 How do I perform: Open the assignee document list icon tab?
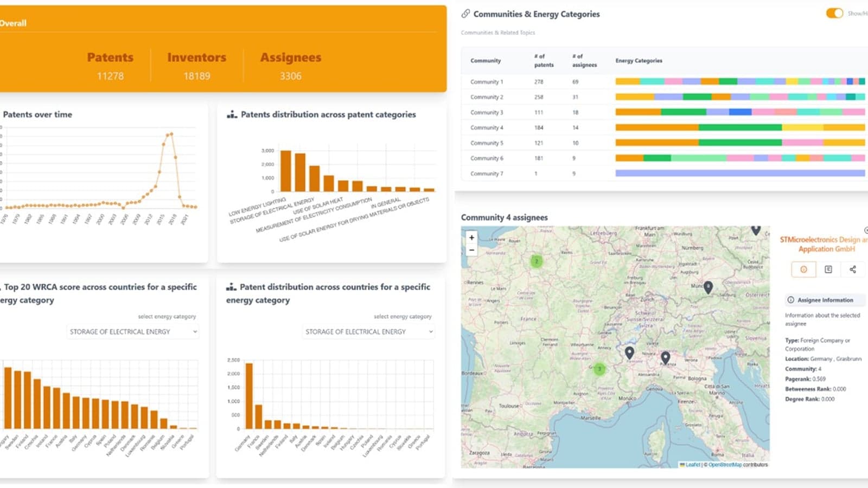(828, 269)
